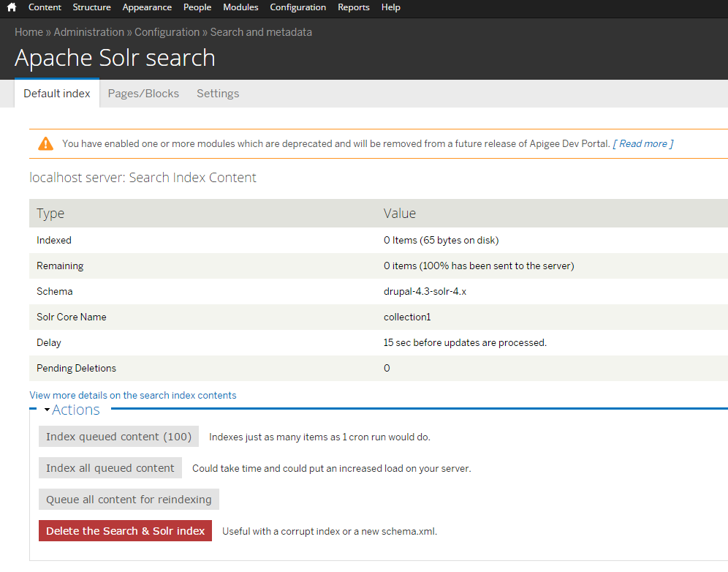Switch to the Pages/Blocks tab
This screenshot has width=728, height=572.
pos(143,94)
